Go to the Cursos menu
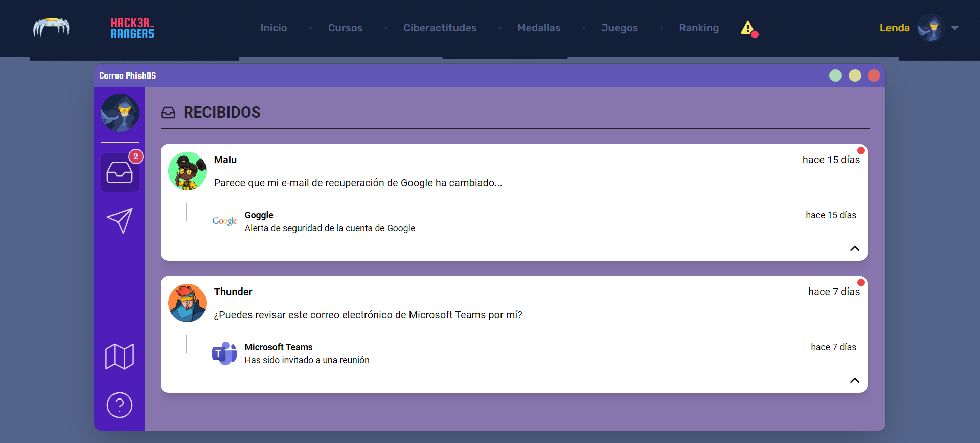The height and width of the screenshot is (443, 980). pos(345,28)
